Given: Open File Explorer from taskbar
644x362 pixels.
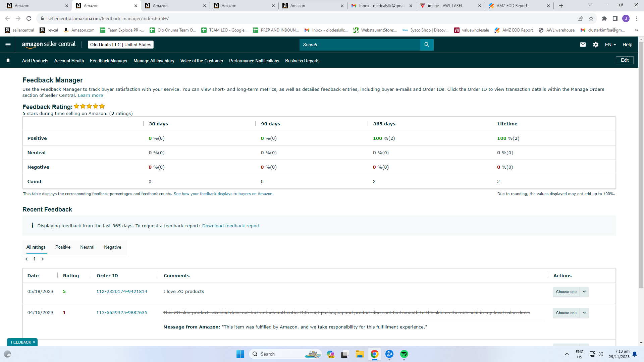Looking at the screenshot, I should [360, 354].
